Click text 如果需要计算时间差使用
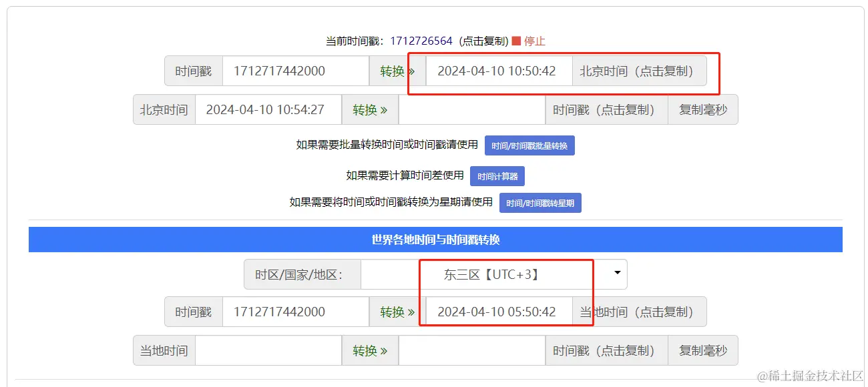Viewport: 868px width, 387px height. [405, 175]
